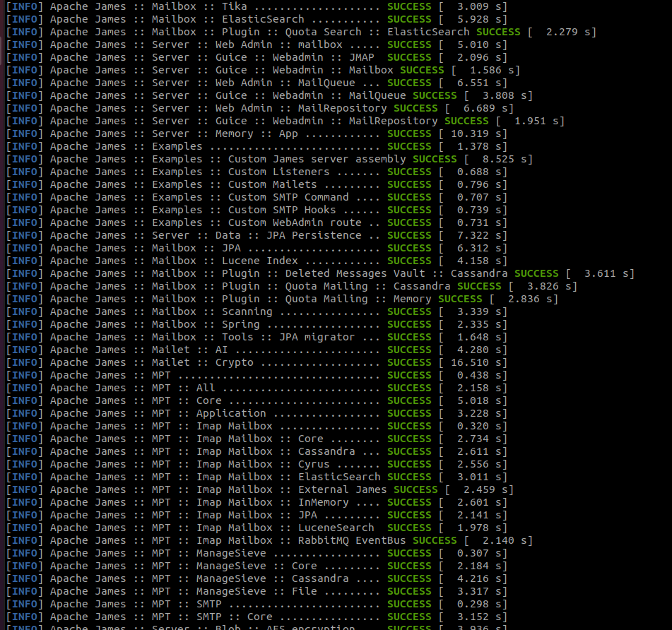672x630 pixels.
Task: Click 'Mailbox :: Lucene Index' line
Action: (257, 261)
